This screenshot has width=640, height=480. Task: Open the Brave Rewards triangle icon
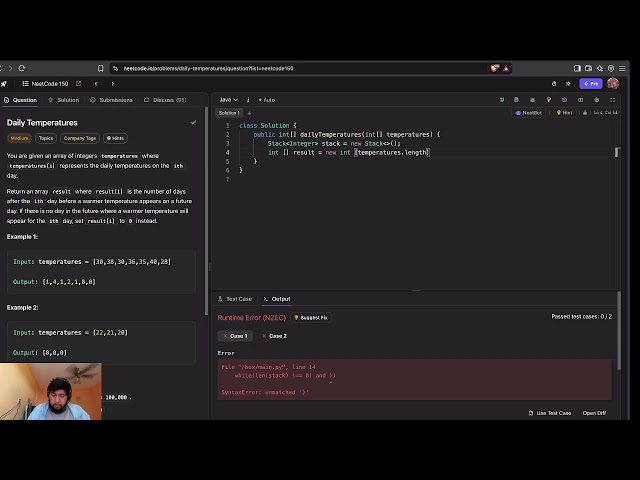[506, 68]
